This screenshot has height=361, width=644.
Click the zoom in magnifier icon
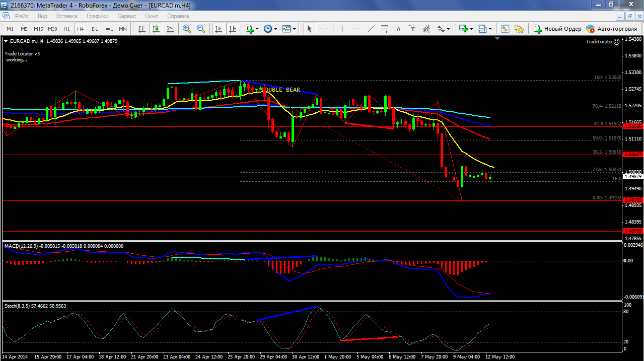(187, 29)
